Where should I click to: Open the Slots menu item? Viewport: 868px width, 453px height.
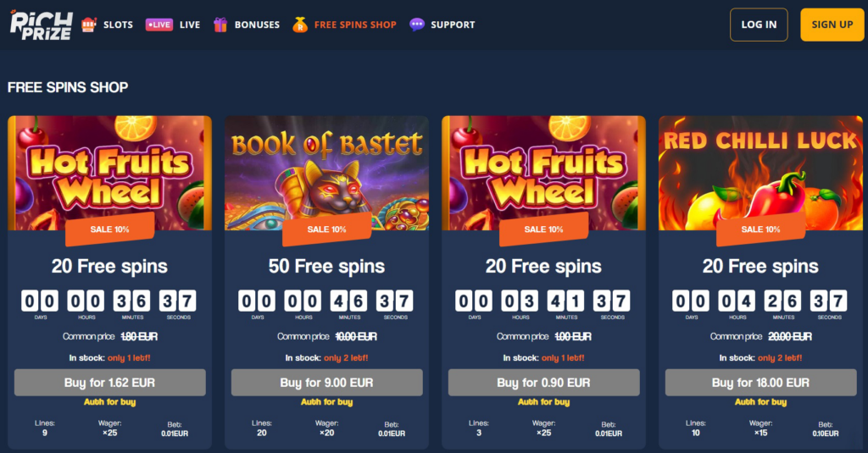(x=118, y=25)
